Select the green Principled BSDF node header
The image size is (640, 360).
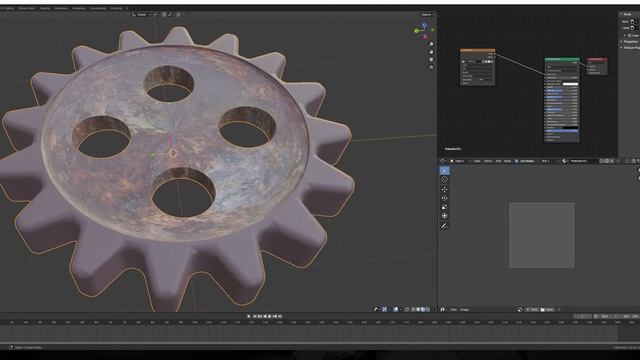[562, 59]
